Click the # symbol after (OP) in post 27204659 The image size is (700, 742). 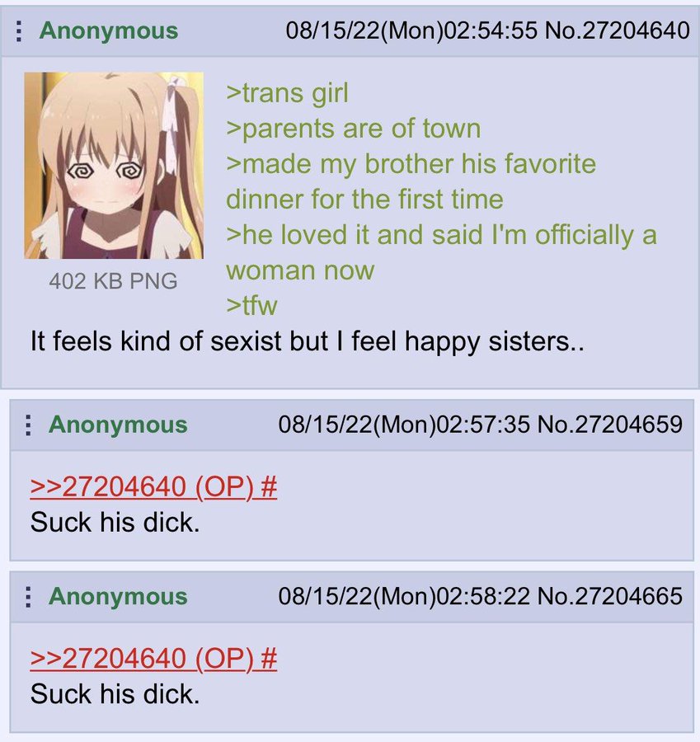[268, 487]
